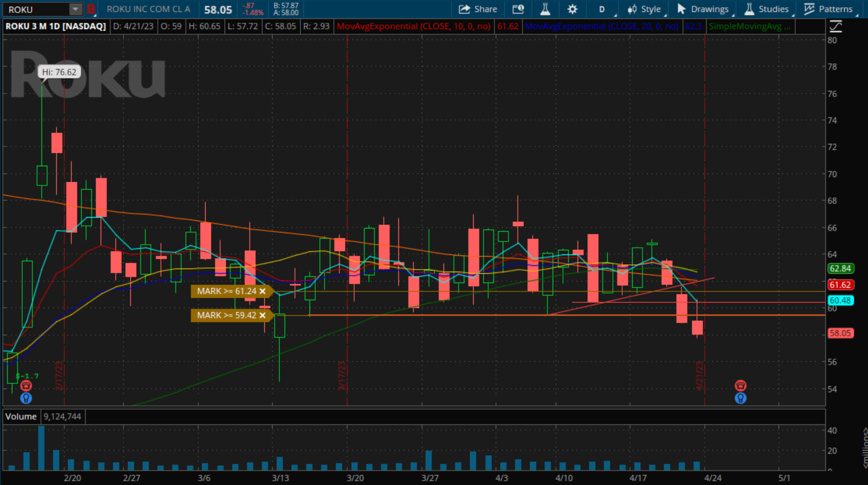Image resolution: width=868 pixels, height=485 pixels.
Task: Click the last price 58.05 in header
Action: point(218,9)
